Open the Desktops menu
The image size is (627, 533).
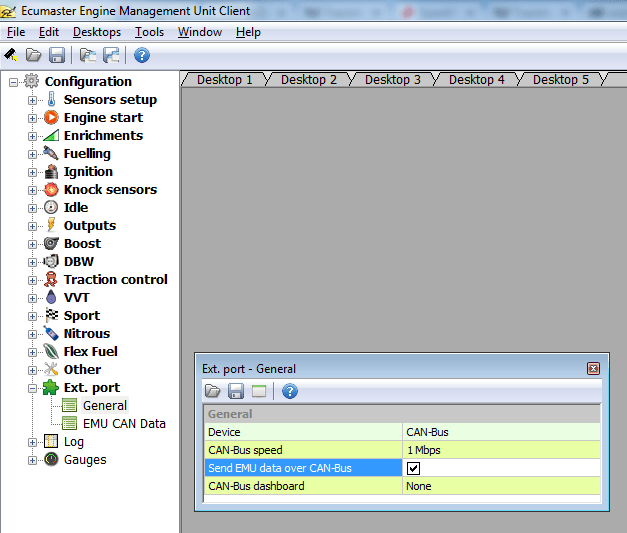click(97, 32)
